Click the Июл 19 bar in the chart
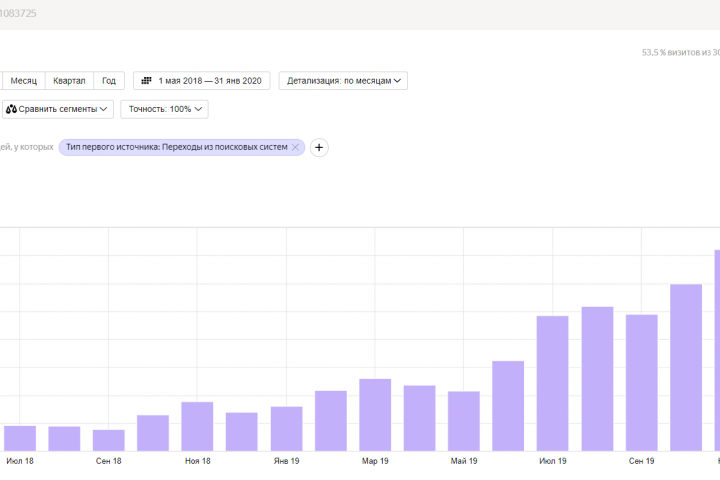 tap(552, 383)
